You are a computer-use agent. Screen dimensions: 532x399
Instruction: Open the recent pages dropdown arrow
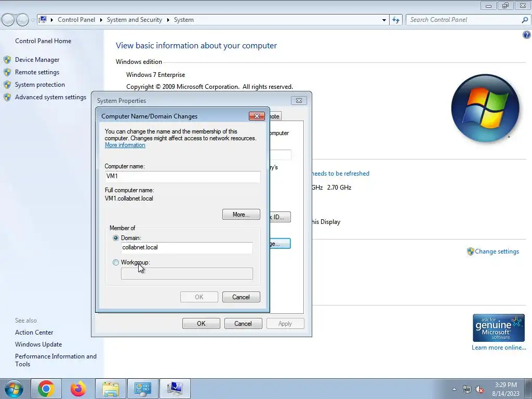[x=33, y=20]
